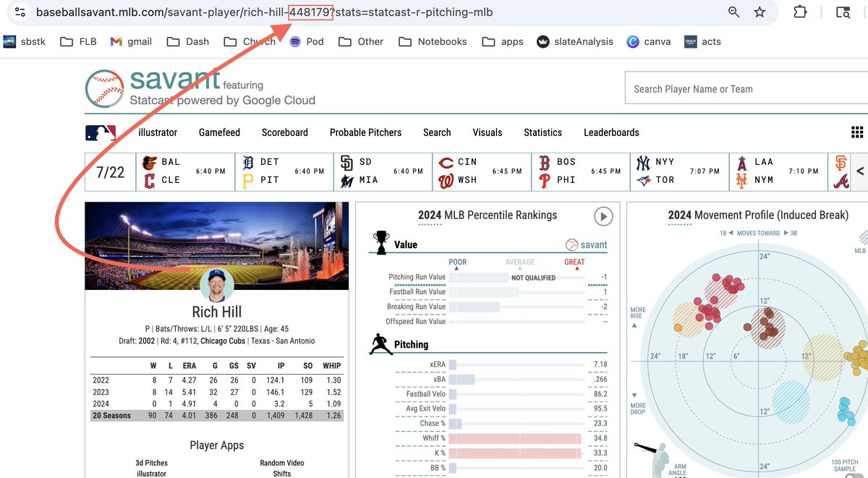Click Rich Hill's headshot photo

click(217, 284)
